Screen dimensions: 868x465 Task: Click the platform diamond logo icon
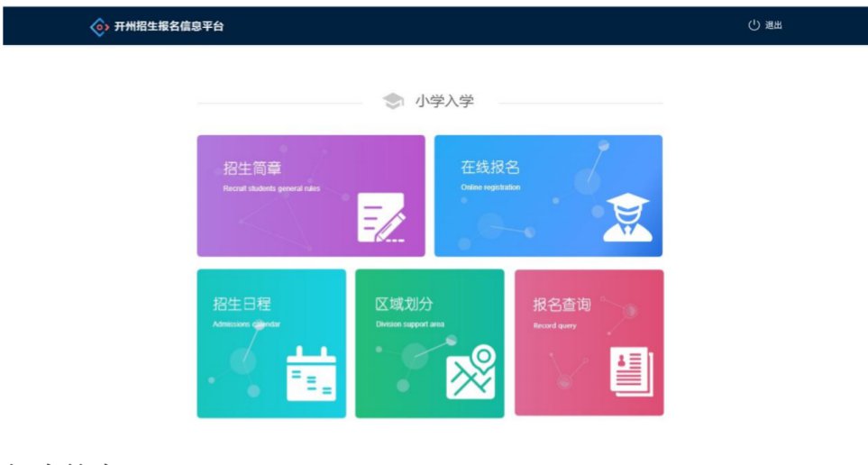(x=99, y=26)
